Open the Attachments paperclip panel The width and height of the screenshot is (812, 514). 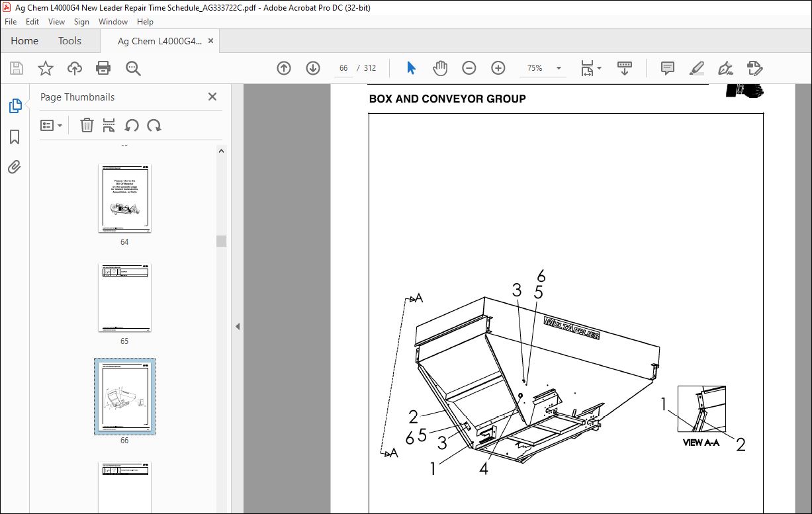point(15,167)
